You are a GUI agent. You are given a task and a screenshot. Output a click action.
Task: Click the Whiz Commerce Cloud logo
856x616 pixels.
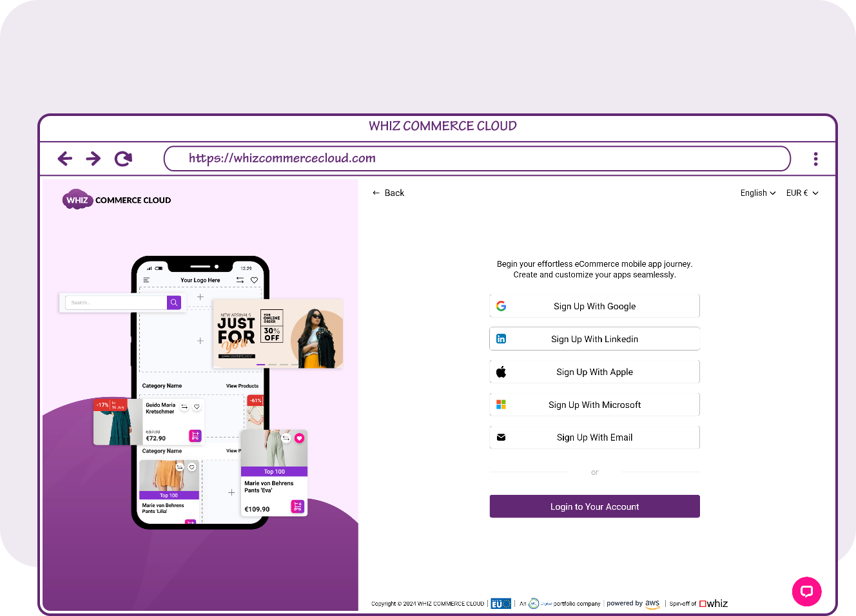pyautogui.click(x=117, y=200)
